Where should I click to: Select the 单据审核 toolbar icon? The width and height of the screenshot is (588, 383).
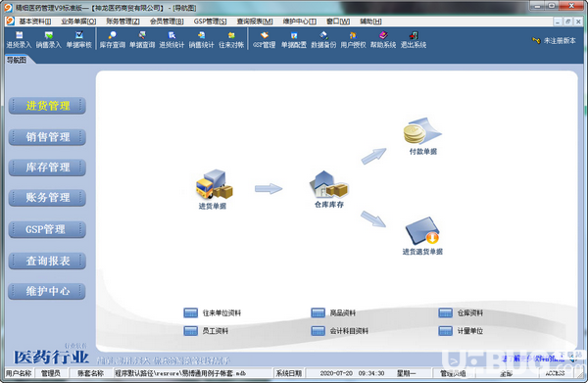coord(78,40)
